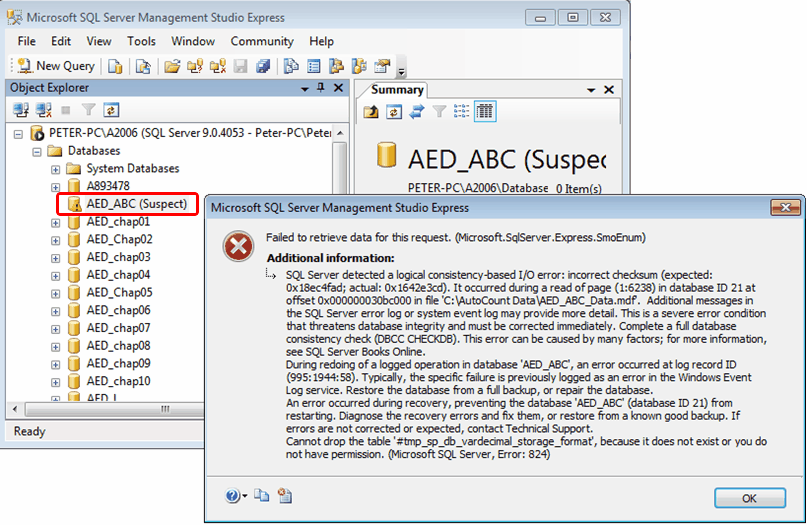Click the grayed Stop square in Object Explorer
Image resolution: width=807 pixels, height=525 pixels.
click(x=66, y=110)
